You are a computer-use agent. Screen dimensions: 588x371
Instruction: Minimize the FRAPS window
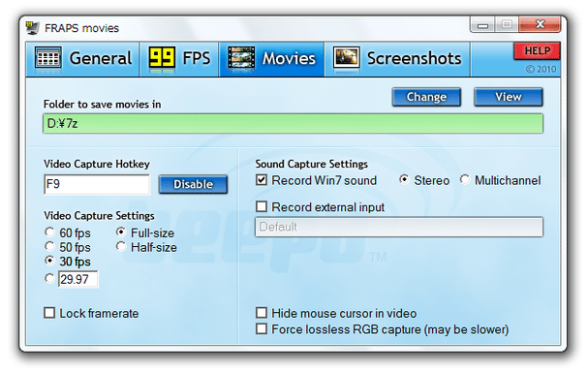[x=482, y=25]
